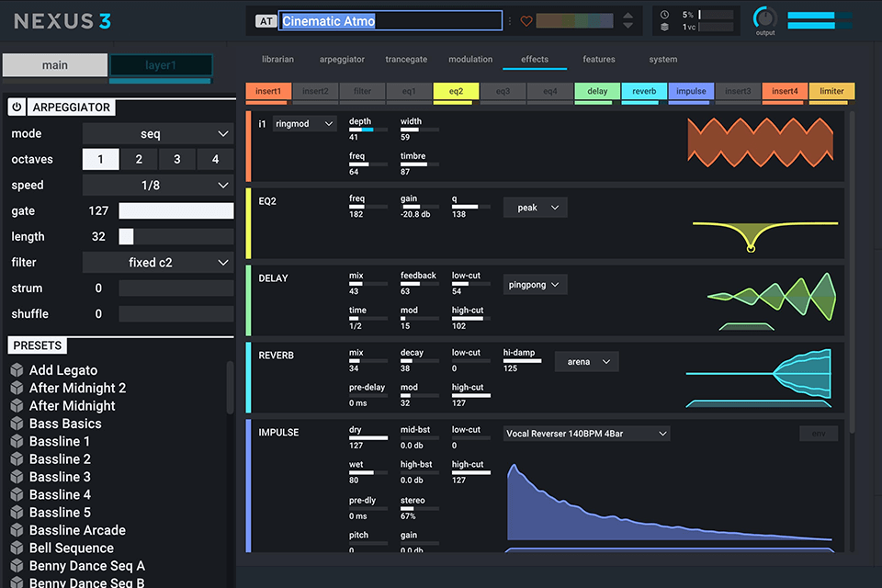Select the previous preset with up arrow
Screen dimensions: 882x588
628,16
